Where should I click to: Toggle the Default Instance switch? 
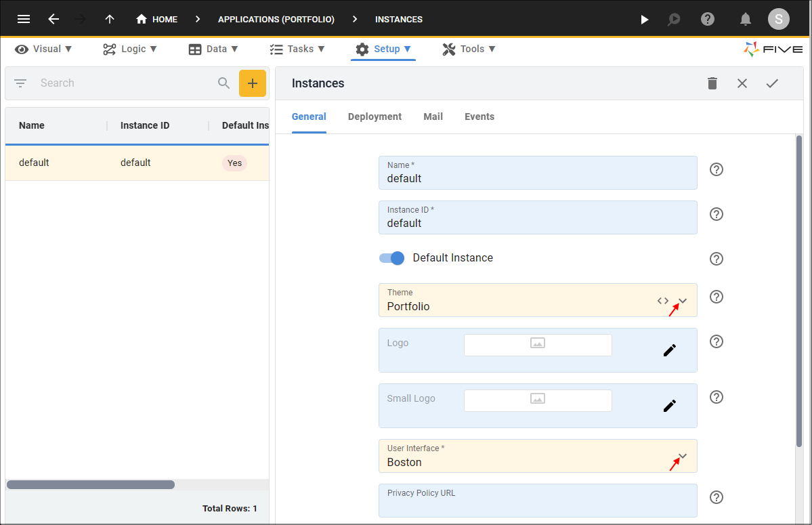pos(391,258)
